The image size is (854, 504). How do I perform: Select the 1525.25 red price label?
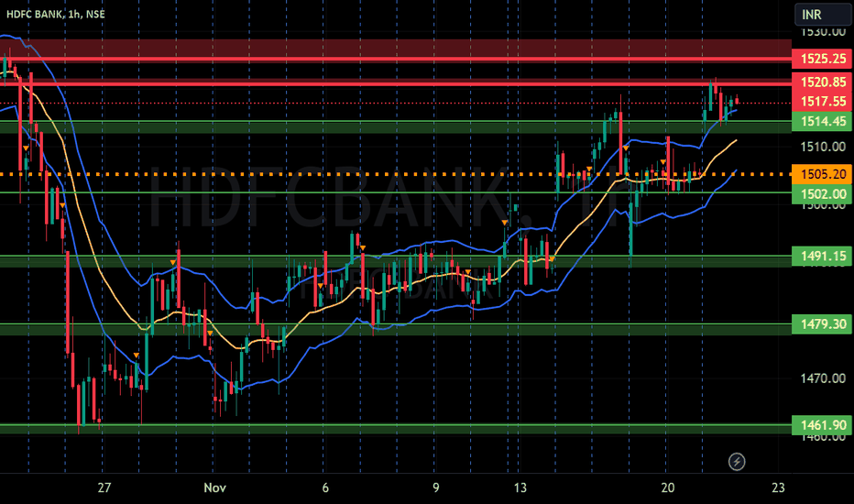(822, 59)
